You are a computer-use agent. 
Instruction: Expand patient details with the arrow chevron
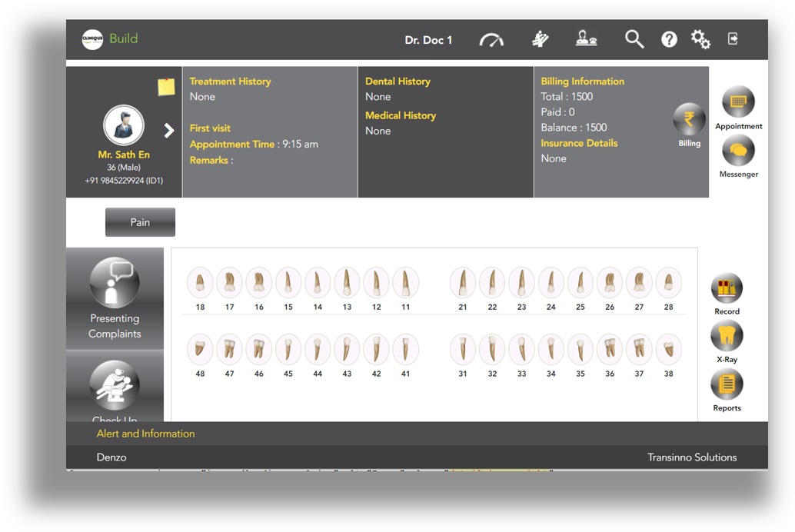point(169,131)
